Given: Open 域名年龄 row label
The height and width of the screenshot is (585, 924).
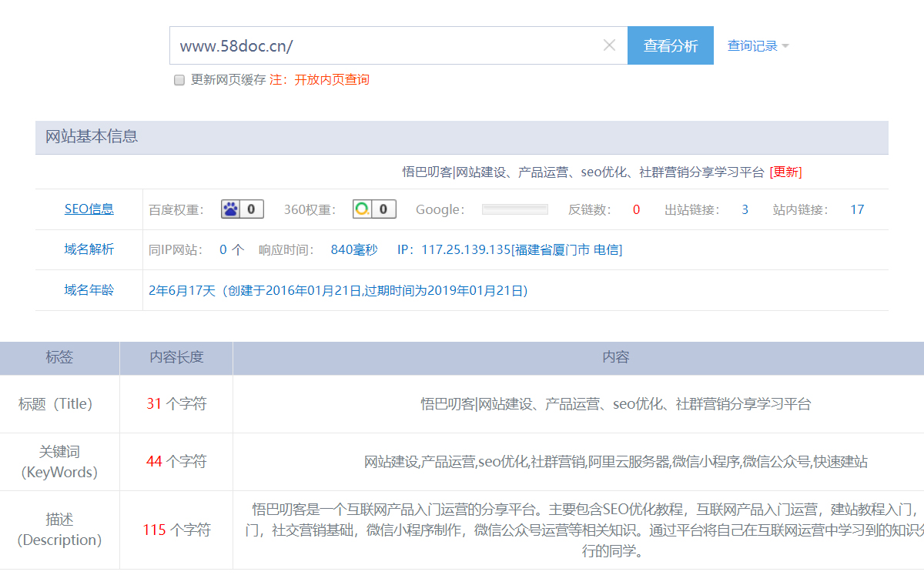Looking at the screenshot, I should pos(89,290).
